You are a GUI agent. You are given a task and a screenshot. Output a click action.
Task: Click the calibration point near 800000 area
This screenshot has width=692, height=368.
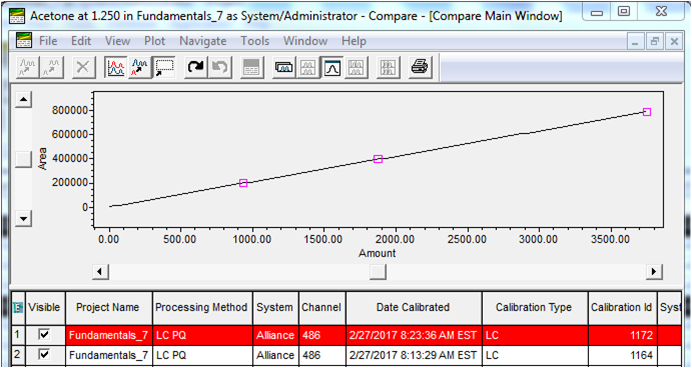pos(647,112)
